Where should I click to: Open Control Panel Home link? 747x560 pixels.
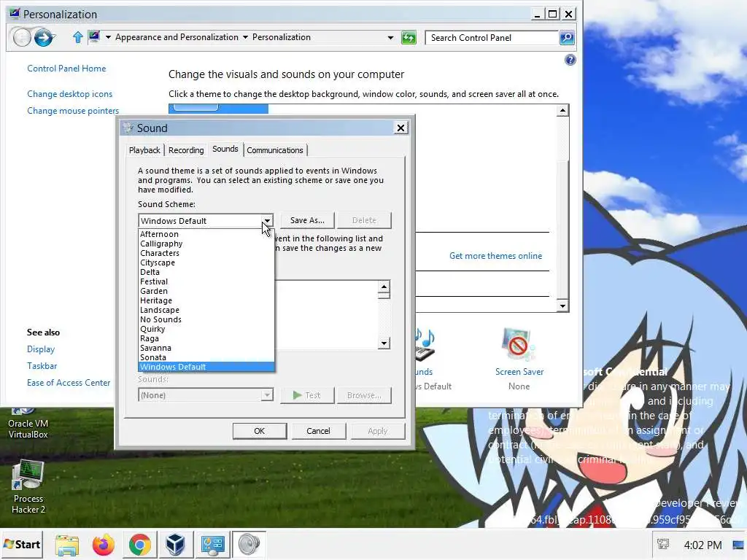click(x=66, y=69)
